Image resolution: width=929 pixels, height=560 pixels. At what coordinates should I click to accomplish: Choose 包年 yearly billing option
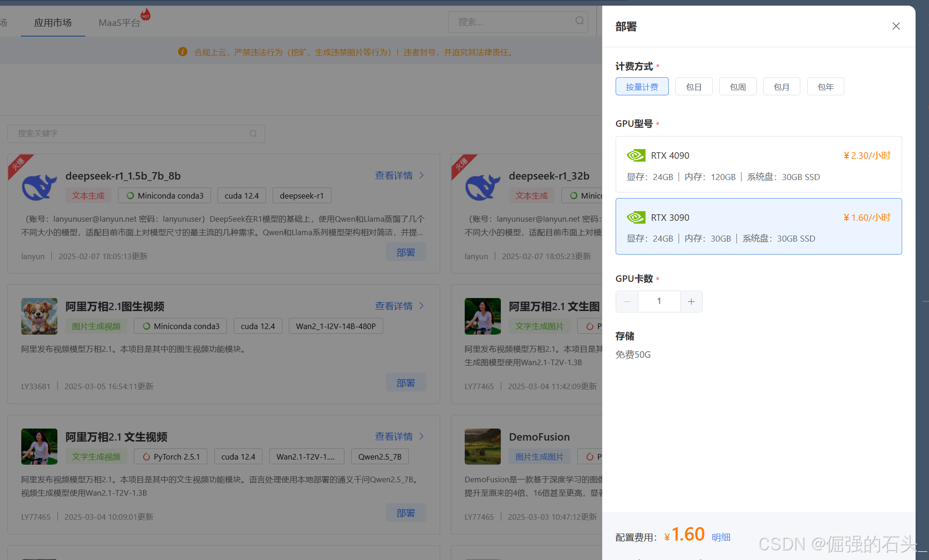pyautogui.click(x=825, y=87)
